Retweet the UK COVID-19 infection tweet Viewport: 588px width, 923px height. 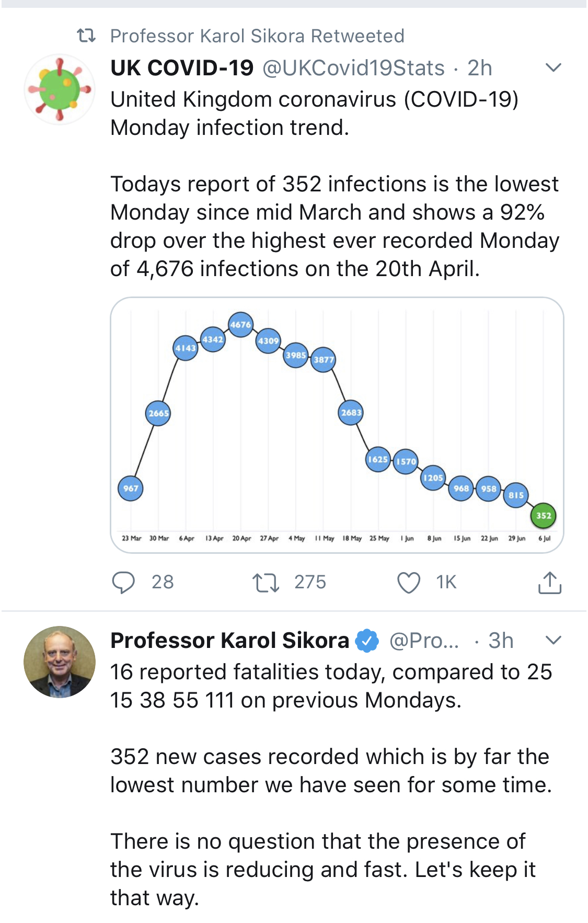click(266, 582)
